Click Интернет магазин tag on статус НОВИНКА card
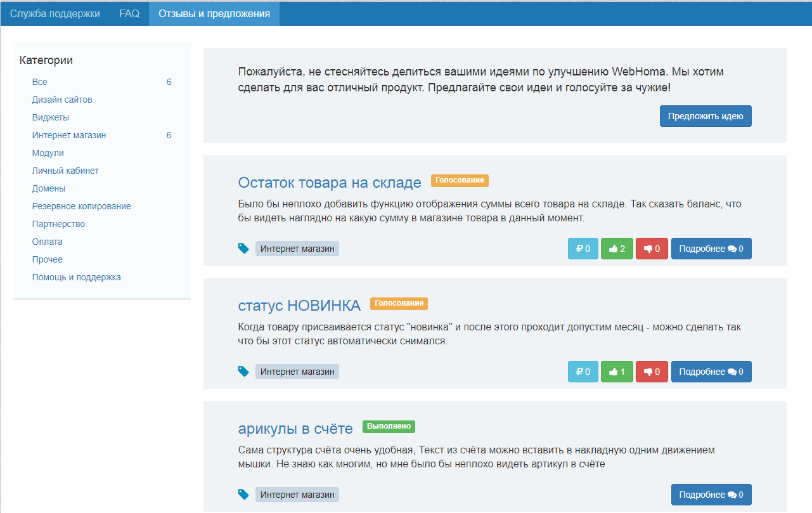Screen dimensions: 812x513 (x=297, y=372)
